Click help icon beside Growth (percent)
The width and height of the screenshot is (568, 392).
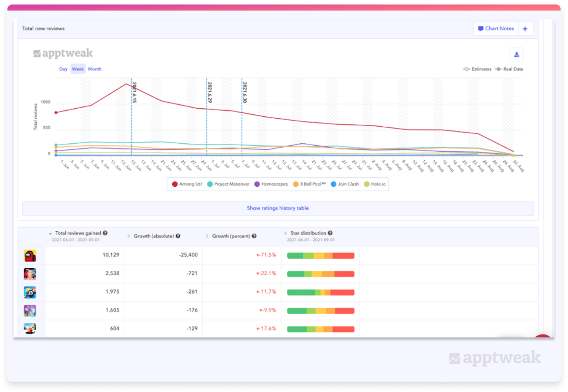[x=254, y=236]
